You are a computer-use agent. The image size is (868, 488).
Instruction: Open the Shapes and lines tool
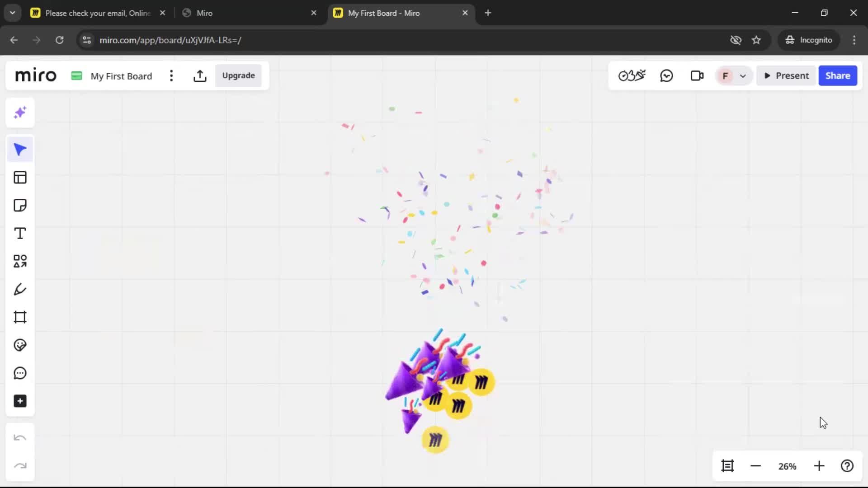(20, 261)
